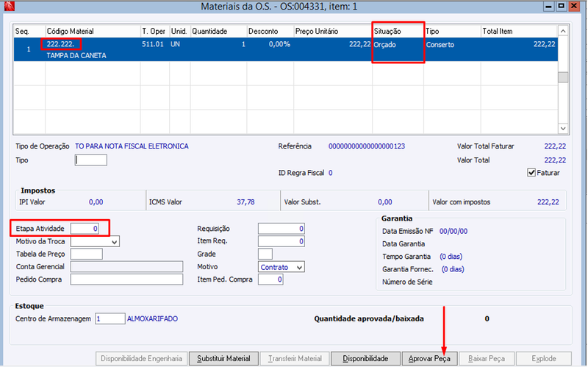Focus the Etapa Atividade input field
The width and height of the screenshot is (588, 367).
[x=85, y=229]
